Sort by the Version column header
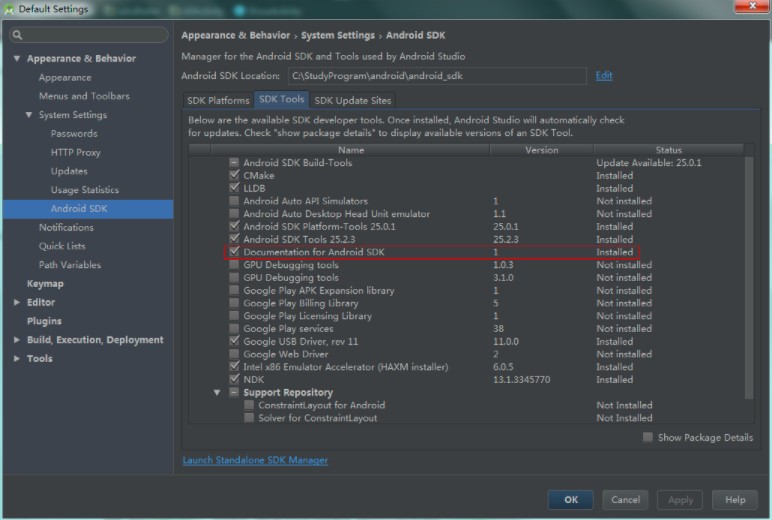Viewport: 772px width, 520px height. coord(542,150)
